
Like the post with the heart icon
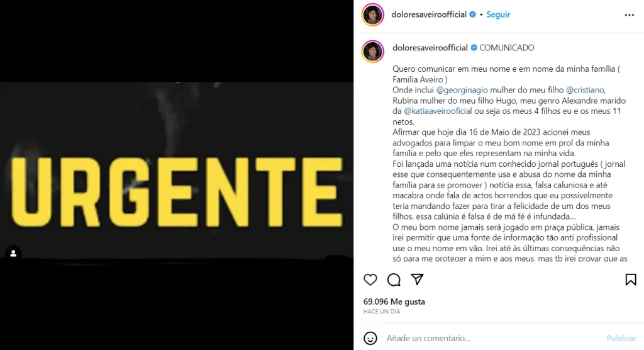click(x=370, y=279)
